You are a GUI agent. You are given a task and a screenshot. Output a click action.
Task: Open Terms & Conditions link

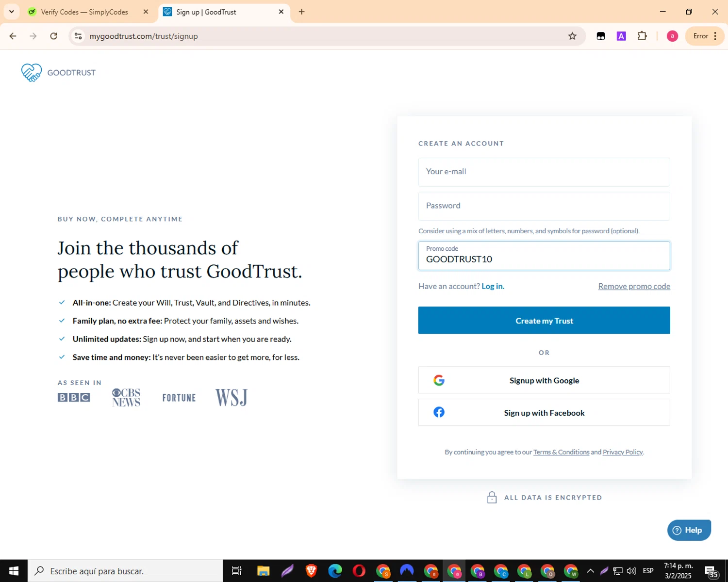(561, 452)
